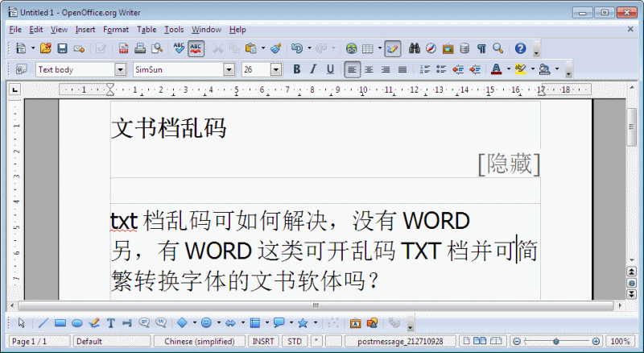
Task: Expand the New document dropdown arrow
Action: pos(33,48)
